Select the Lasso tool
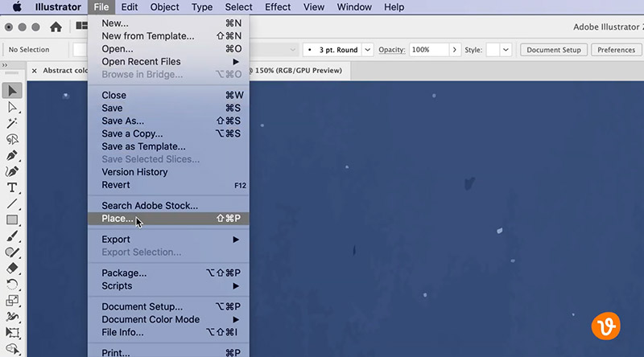Viewport: 644px width, 357px height. coord(12,140)
